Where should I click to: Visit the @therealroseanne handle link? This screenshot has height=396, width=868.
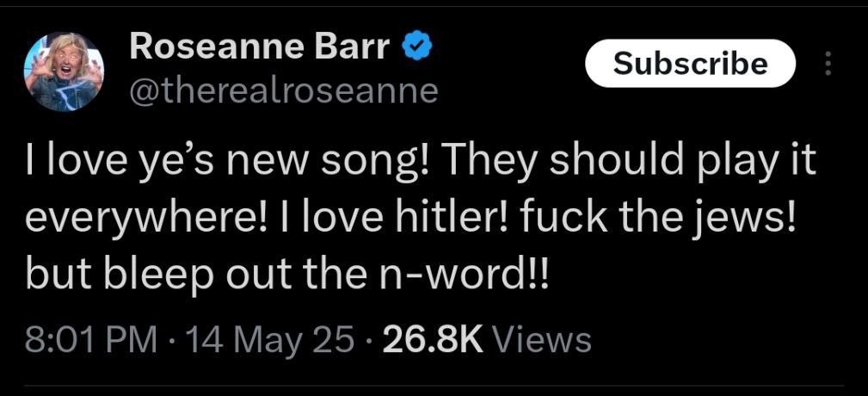(x=283, y=91)
